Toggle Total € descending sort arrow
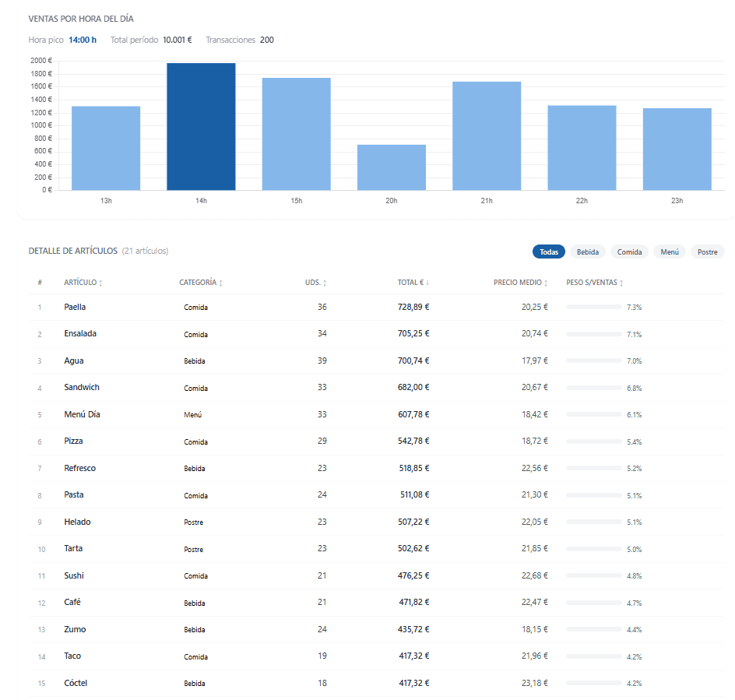The height and width of the screenshot is (700, 735). pyautogui.click(x=427, y=283)
